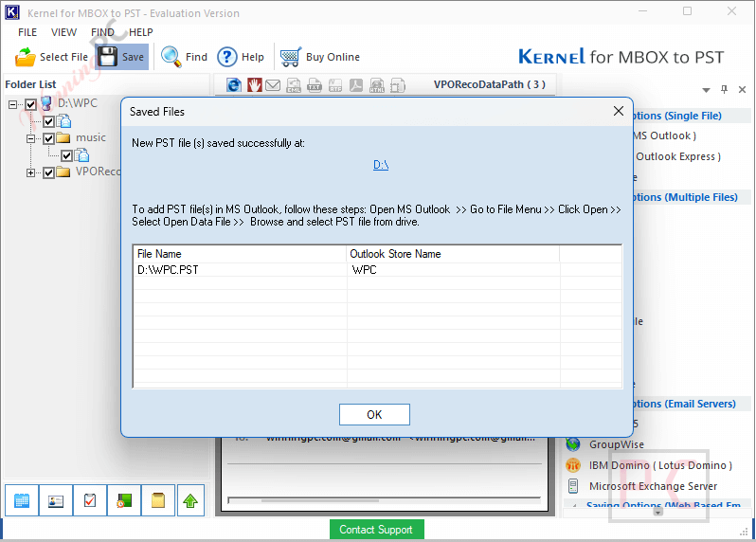
Task: Select the music folder in tree
Action: coord(91,138)
